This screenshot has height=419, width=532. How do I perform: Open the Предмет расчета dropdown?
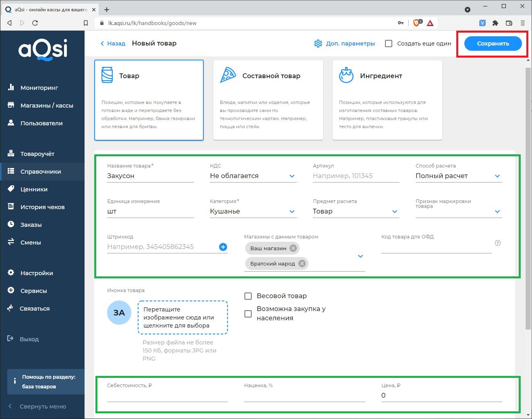[x=395, y=212]
